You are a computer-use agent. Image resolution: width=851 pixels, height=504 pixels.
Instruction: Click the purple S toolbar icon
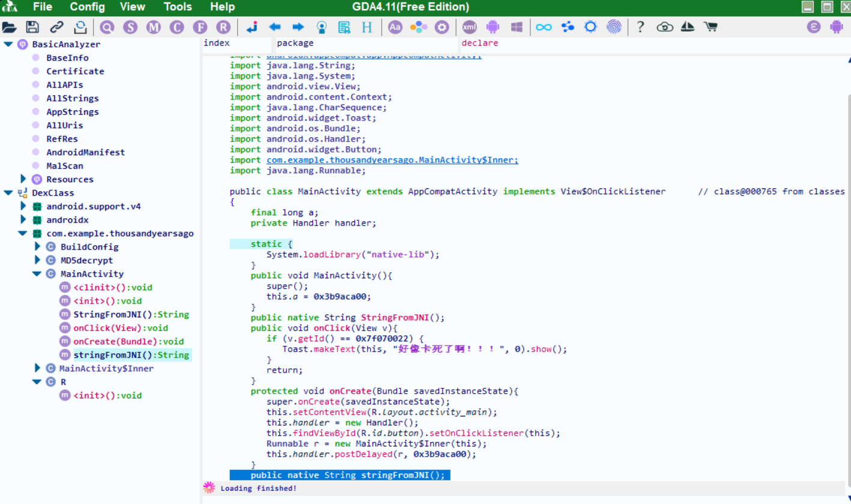point(130,27)
